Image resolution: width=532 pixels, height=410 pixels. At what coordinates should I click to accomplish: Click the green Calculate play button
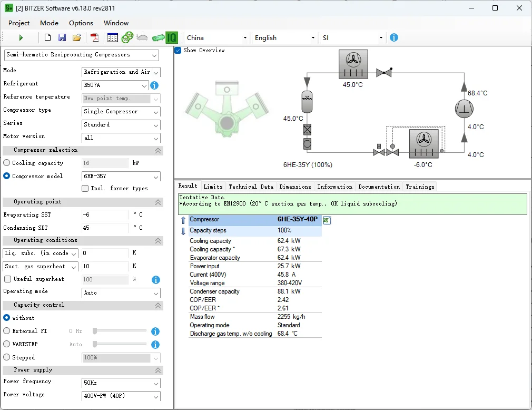click(x=21, y=37)
